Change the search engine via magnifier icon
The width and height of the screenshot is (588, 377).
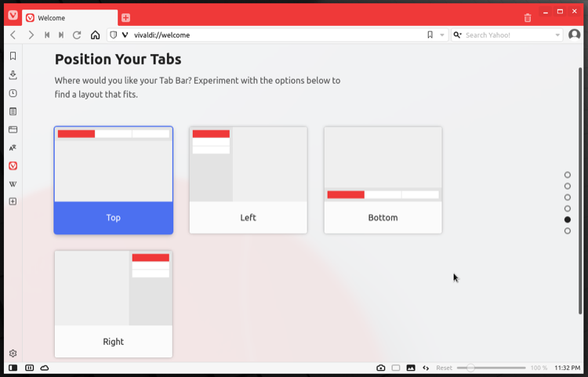tap(458, 34)
